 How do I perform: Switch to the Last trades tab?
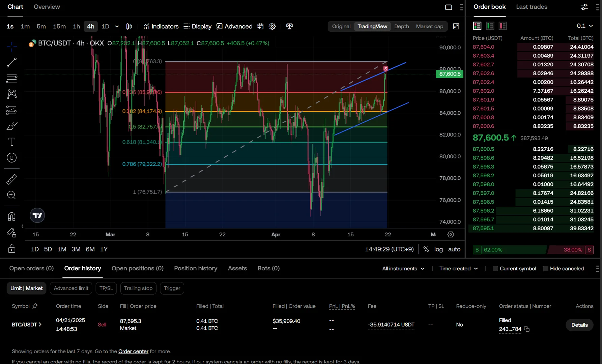point(532,7)
